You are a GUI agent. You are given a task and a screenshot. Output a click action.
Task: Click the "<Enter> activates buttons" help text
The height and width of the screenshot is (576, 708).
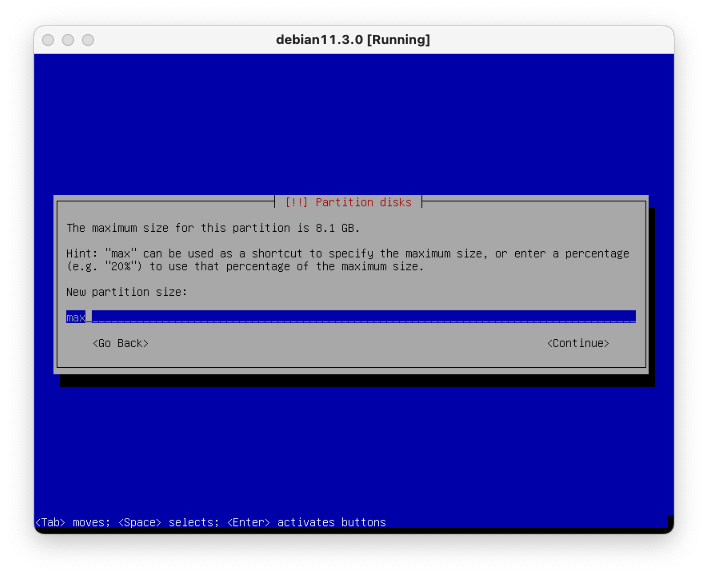(306, 522)
